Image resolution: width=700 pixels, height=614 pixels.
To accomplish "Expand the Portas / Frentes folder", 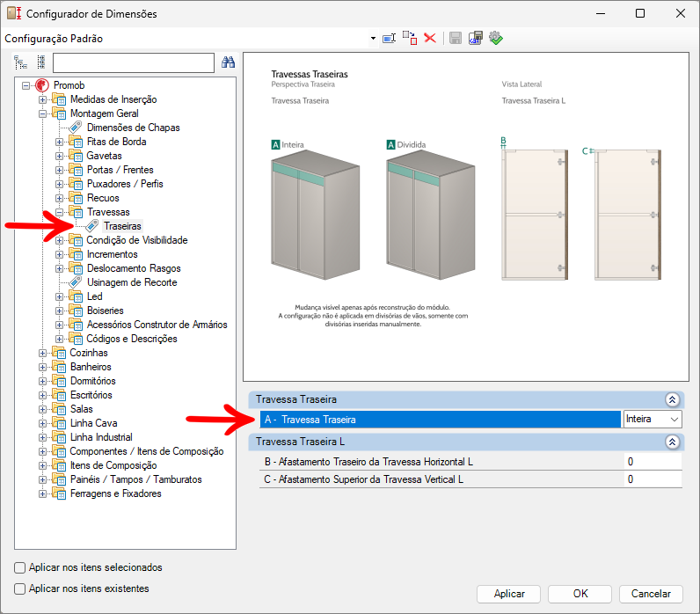I will click(59, 170).
